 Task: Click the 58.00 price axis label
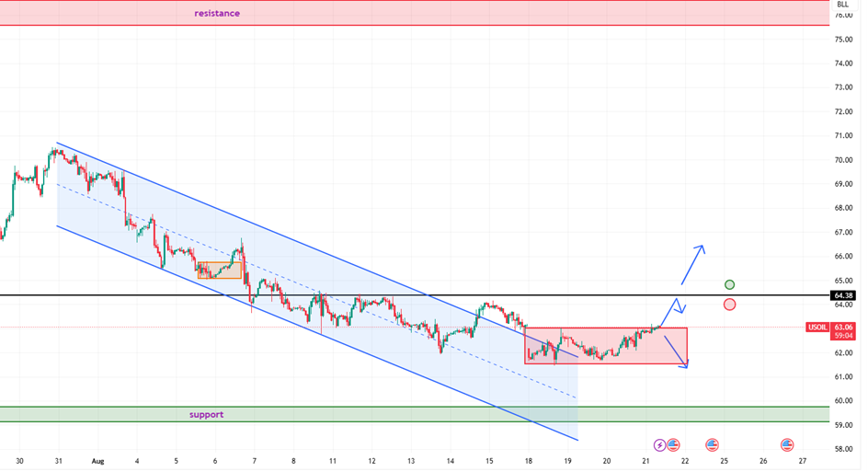click(x=844, y=449)
